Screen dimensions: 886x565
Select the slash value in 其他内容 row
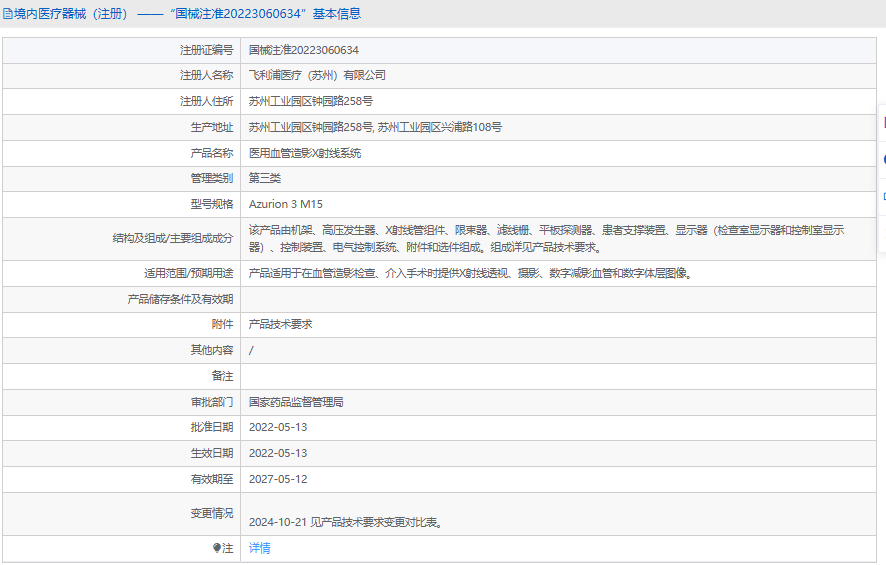coord(251,351)
